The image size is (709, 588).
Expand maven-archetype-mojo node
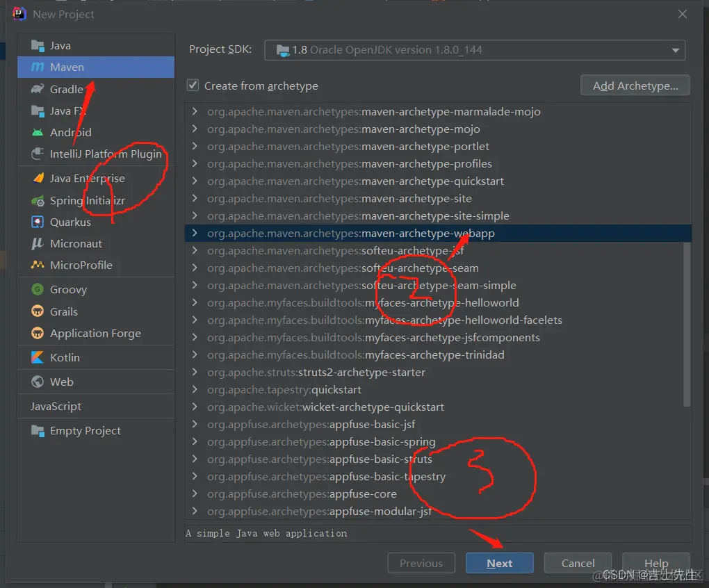[195, 129]
